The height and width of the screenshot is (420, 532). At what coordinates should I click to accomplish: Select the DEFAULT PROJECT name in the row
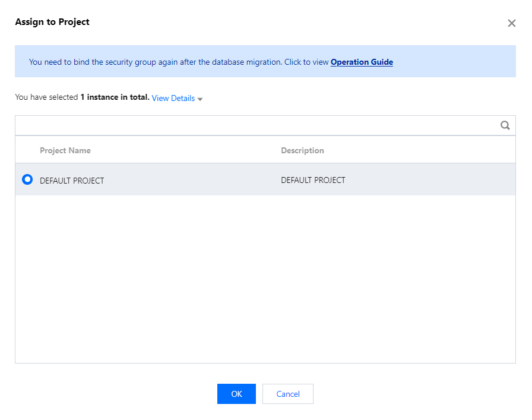coord(72,181)
